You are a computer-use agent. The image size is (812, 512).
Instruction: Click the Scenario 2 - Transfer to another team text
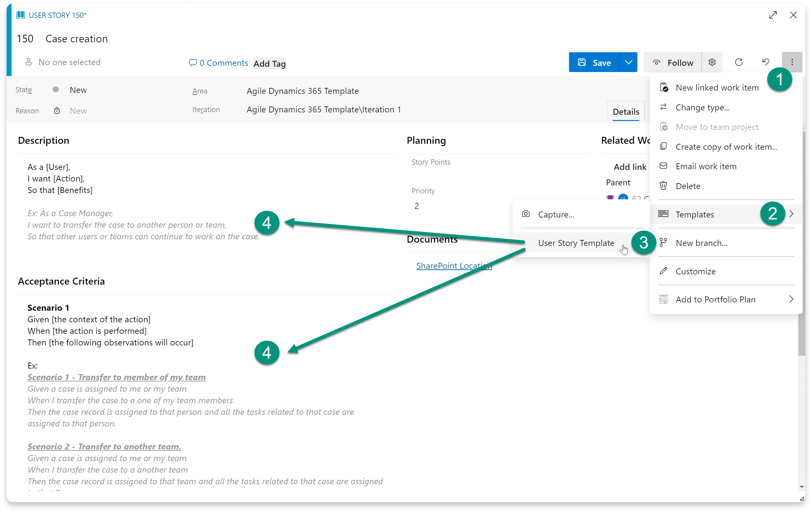pos(104,446)
